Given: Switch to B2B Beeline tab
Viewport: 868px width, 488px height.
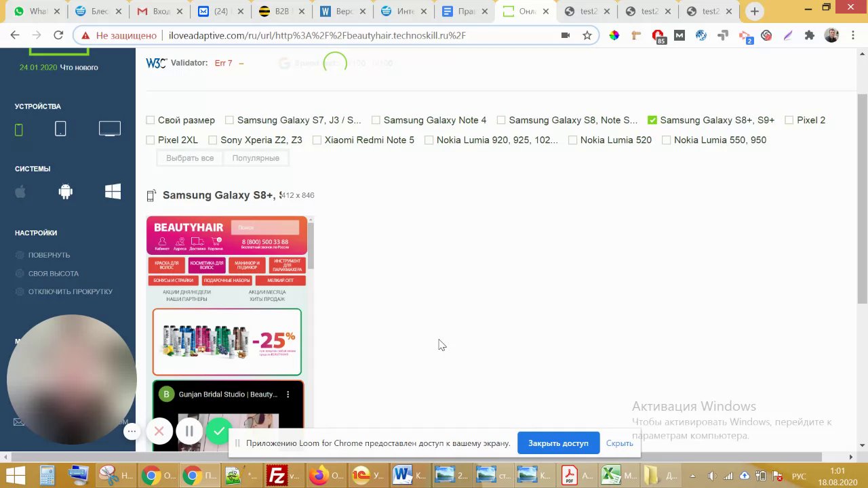Looking at the screenshot, I should point(282,12).
